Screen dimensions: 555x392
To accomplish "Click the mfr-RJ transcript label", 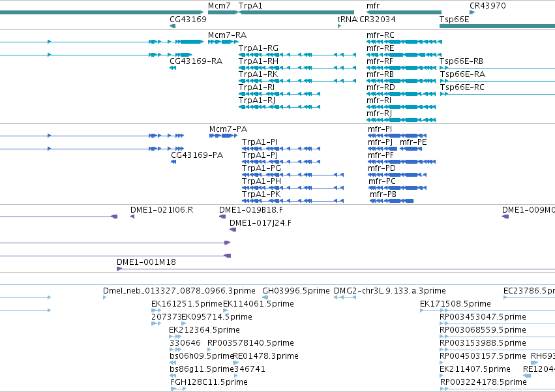I will (380, 113).
